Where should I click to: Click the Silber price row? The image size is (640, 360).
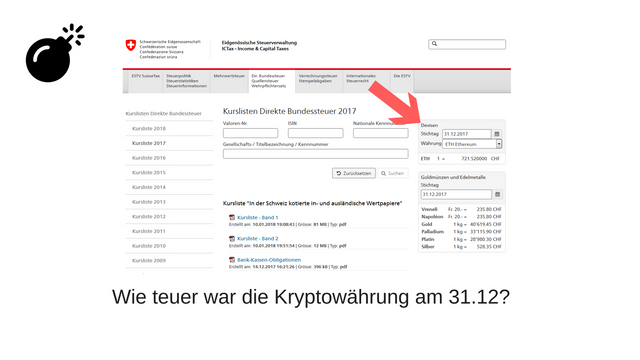[461, 247]
